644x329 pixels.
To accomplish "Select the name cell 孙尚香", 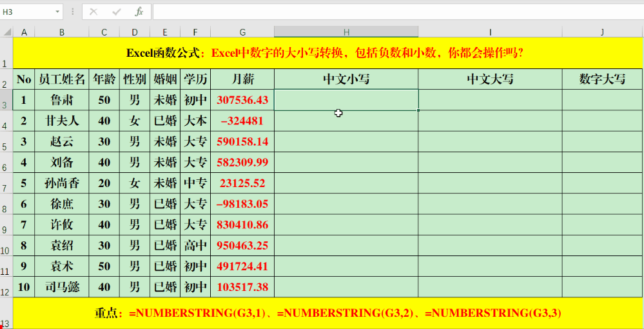I will coord(62,183).
